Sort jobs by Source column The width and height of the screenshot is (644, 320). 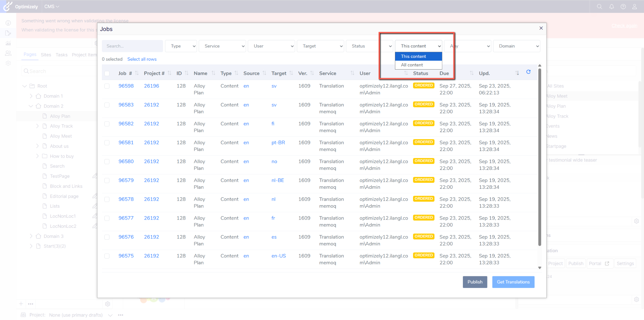pyautogui.click(x=264, y=73)
